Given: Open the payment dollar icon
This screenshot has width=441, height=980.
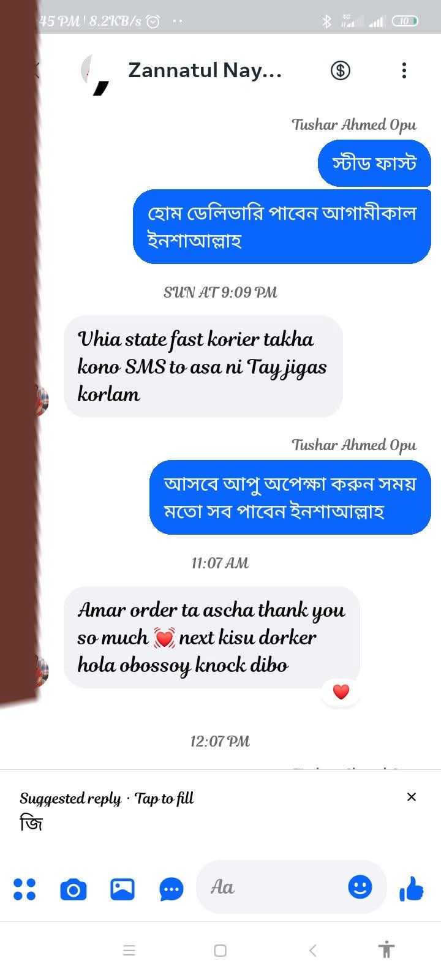Looking at the screenshot, I should (x=341, y=70).
